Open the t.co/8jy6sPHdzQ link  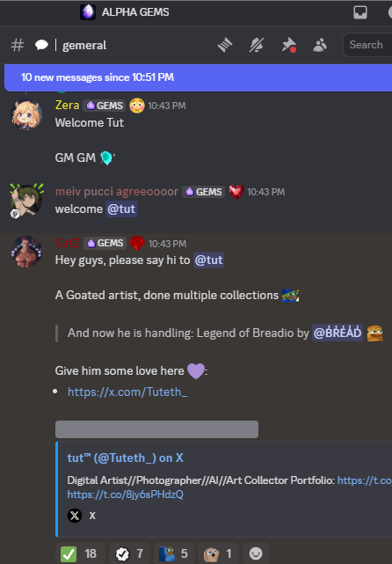click(x=125, y=494)
